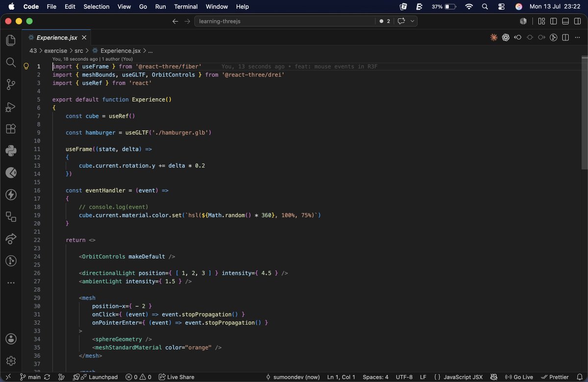
Task: Click Go Live server button
Action: [x=518, y=377]
